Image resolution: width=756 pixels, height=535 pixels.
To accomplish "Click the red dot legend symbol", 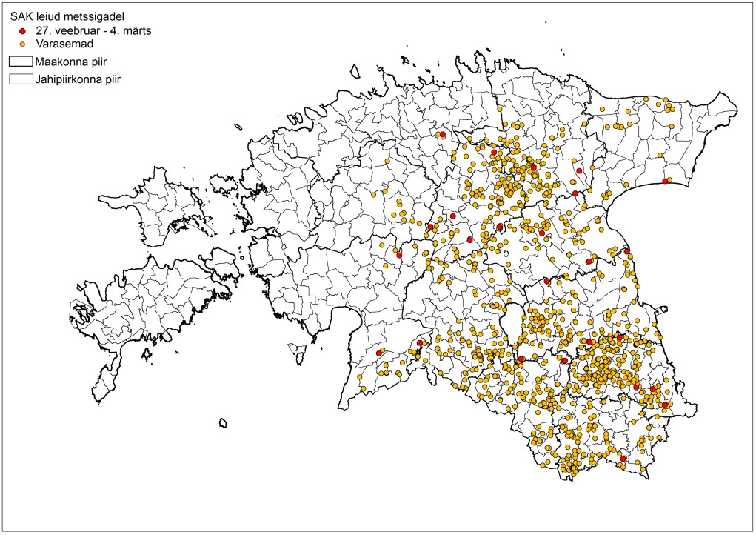I will pos(22,32).
